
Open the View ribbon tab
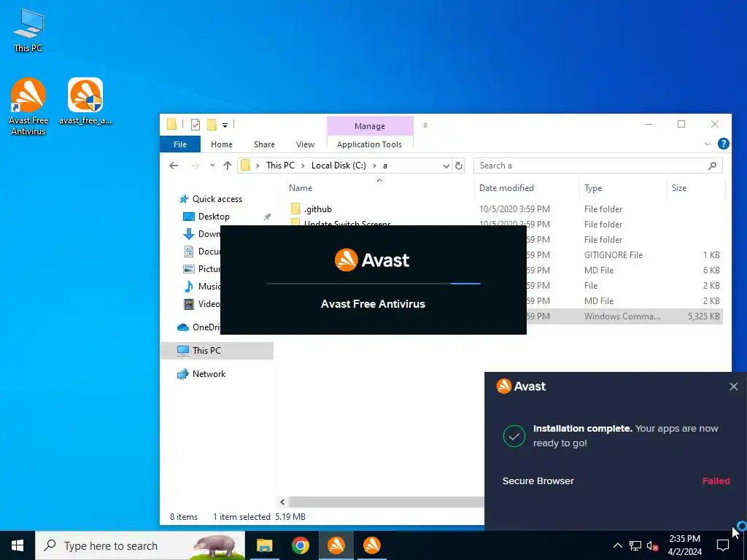(x=305, y=144)
